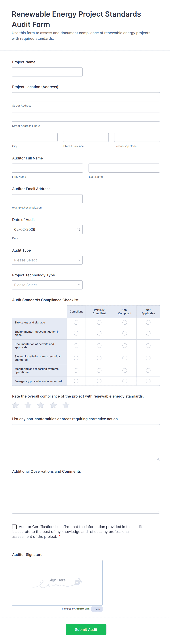Open the Audit Type dropdown
Viewport: 170px width, 644px height.
tap(47, 260)
